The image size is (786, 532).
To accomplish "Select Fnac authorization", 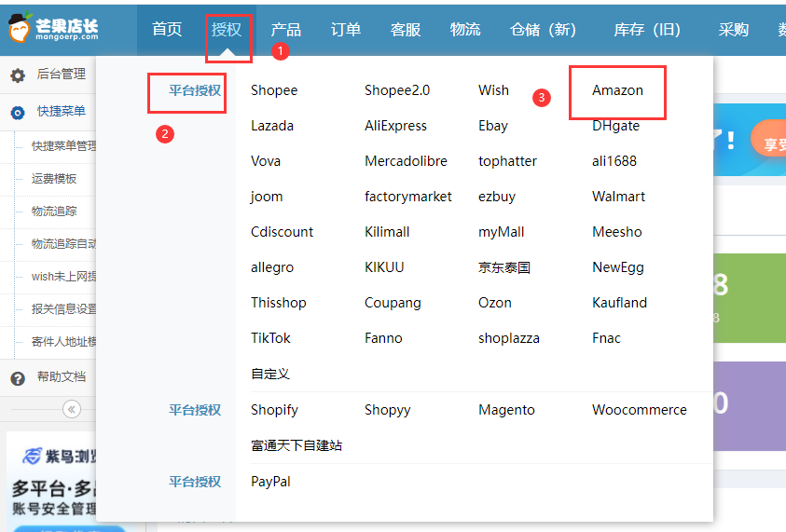I will (607, 338).
